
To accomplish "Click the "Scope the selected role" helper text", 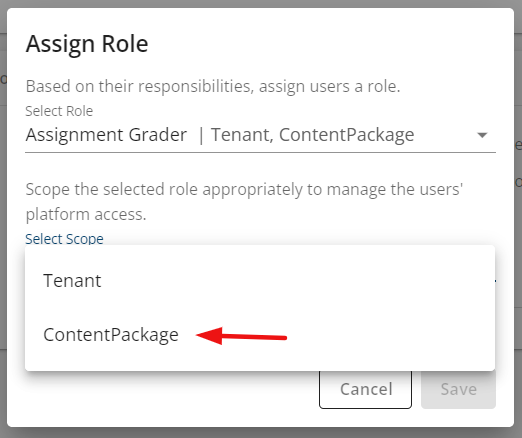I will click(244, 190).
